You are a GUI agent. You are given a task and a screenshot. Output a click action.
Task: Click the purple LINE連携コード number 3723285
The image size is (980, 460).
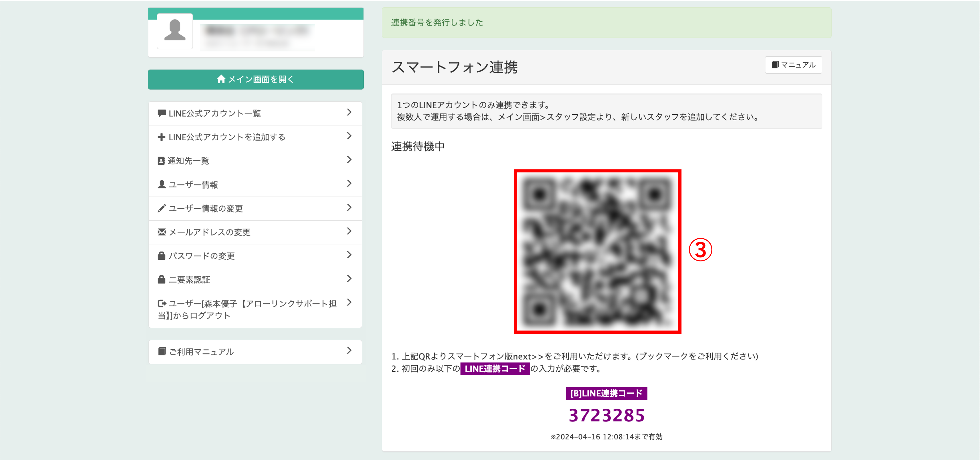606,415
